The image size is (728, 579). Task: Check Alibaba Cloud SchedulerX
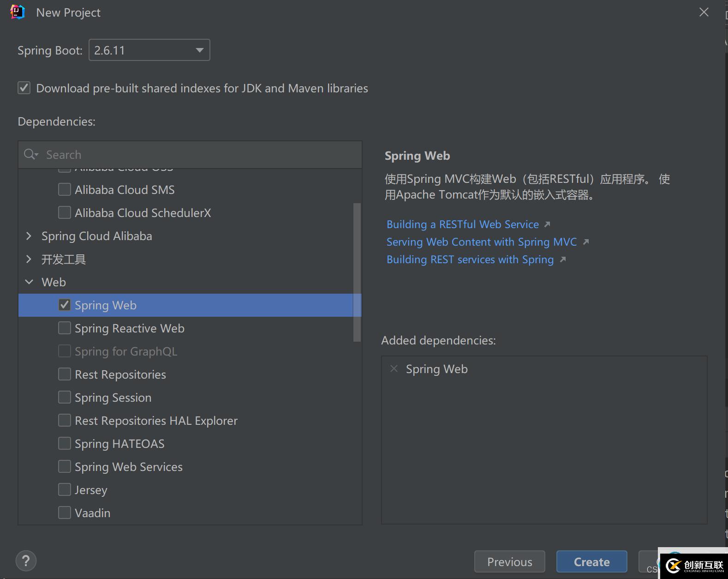point(65,212)
